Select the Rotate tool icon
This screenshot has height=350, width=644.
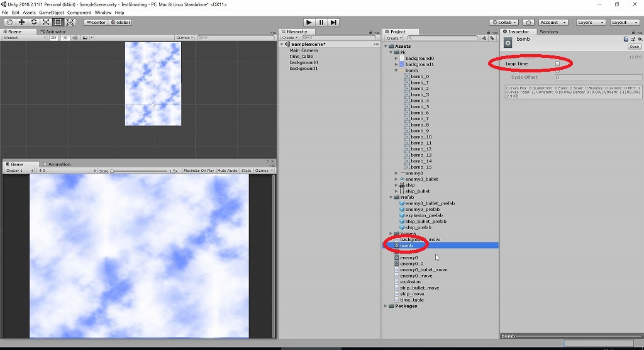coord(34,22)
